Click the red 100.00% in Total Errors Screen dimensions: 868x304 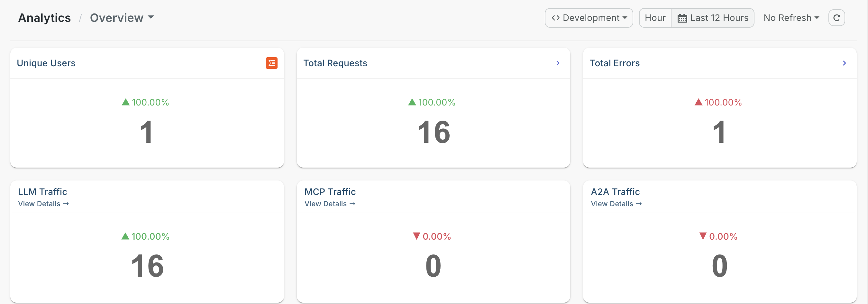click(718, 102)
